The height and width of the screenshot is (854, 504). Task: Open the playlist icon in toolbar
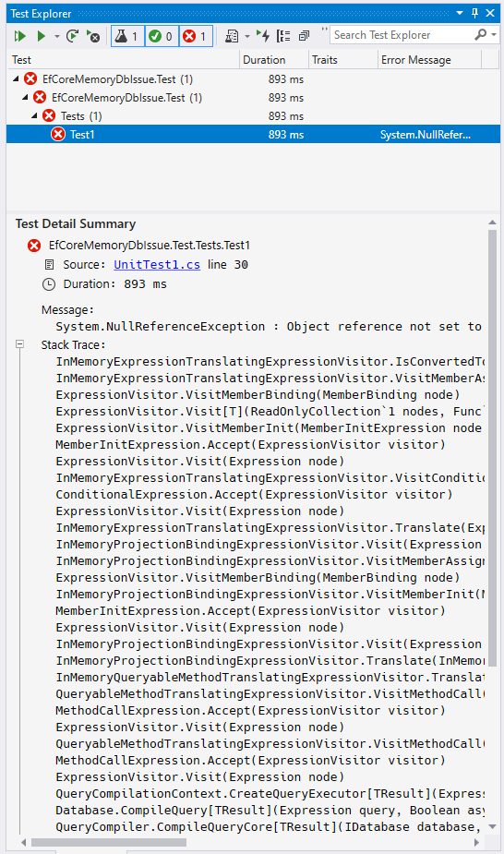click(232, 36)
